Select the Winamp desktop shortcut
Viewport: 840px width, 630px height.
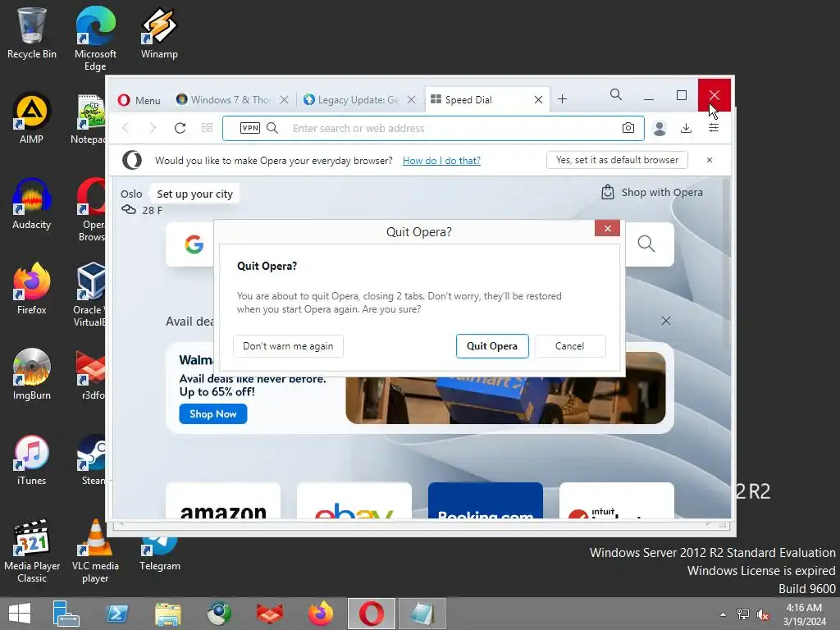pyautogui.click(x=159, y=33)
